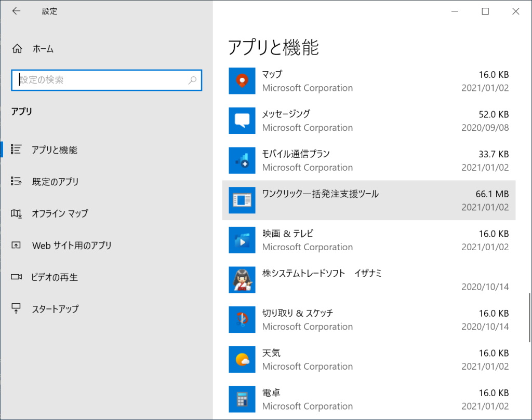532x420 pixels.
Task: Click the 電卓 calculator app icon
Action: [x=242, y=399]
